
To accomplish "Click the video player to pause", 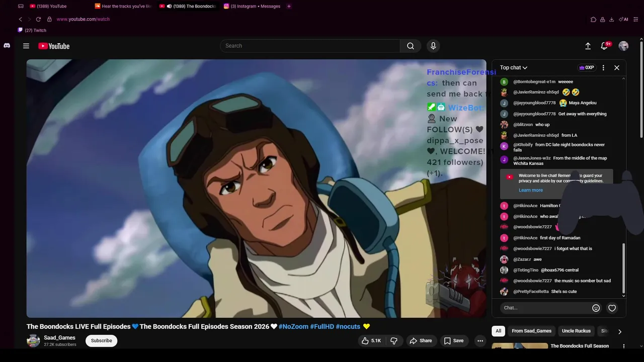I will (256, 189).
